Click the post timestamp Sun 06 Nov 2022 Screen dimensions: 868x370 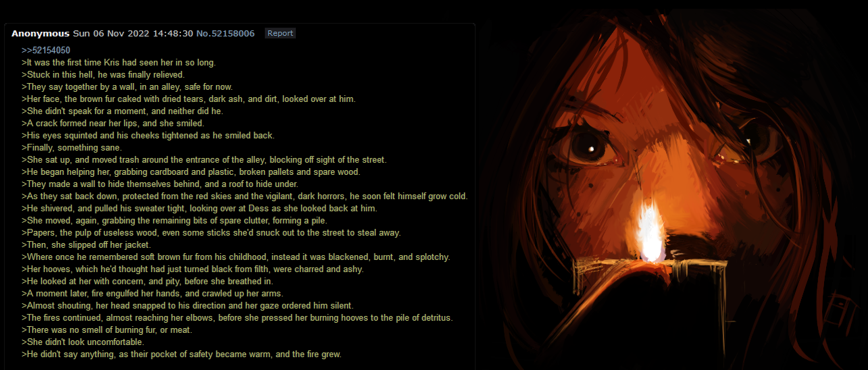107,33
